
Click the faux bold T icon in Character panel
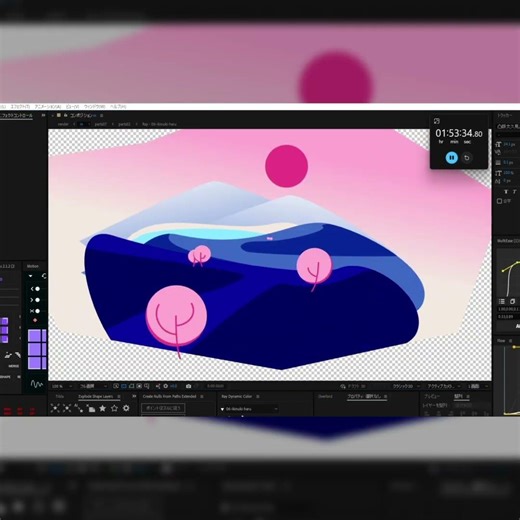506,192
